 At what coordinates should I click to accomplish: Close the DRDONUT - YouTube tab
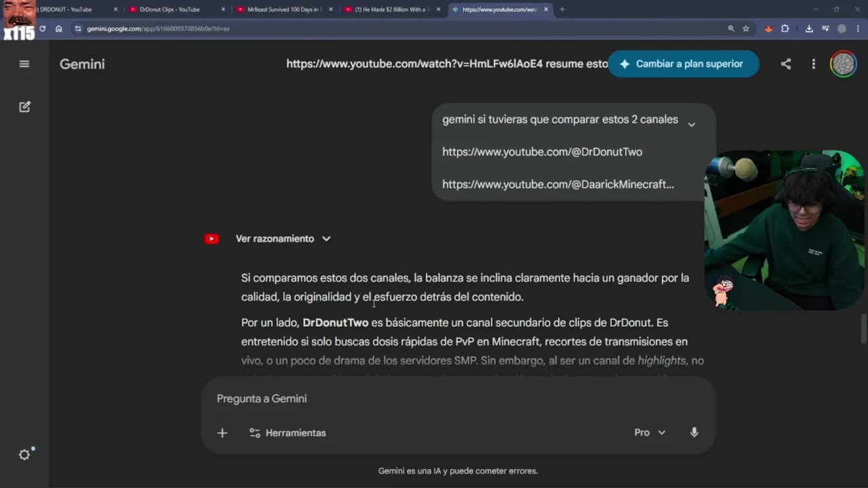coord(115,9)
